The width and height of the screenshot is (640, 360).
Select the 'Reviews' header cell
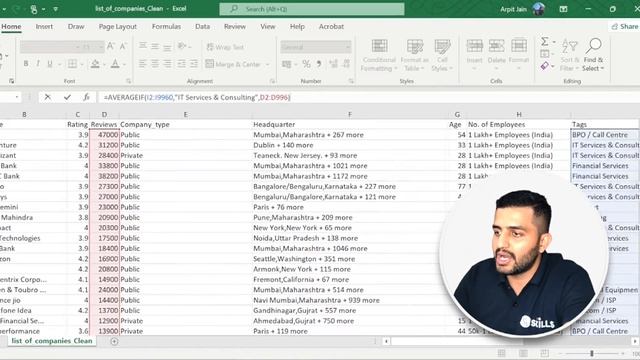104,124
